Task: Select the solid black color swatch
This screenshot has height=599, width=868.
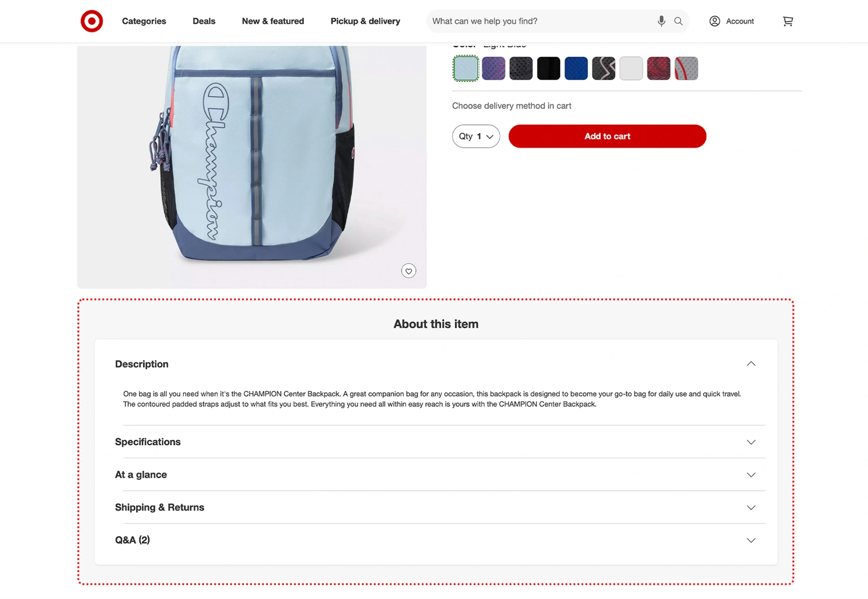Action: pos(548,68)
